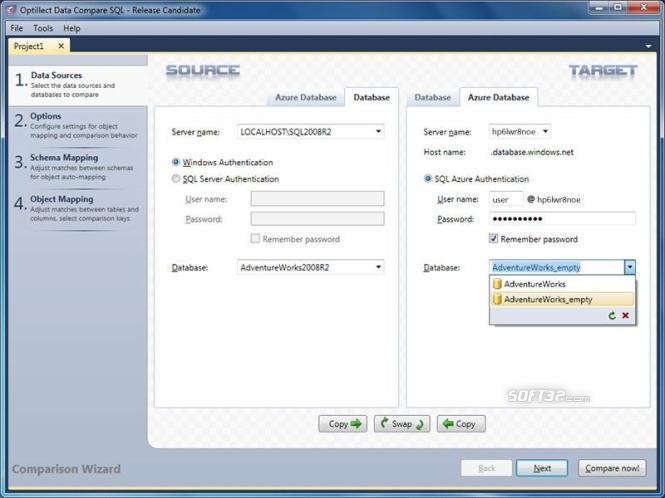Click the source User name field
Image resolution: width=665 pixels, height=498 pixels.
coord(317,199)
